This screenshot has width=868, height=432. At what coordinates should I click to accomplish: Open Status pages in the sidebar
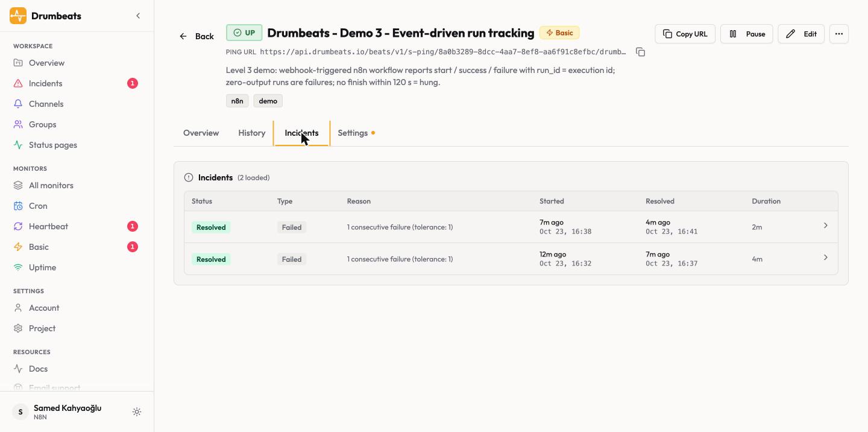(x=52, y=145)
